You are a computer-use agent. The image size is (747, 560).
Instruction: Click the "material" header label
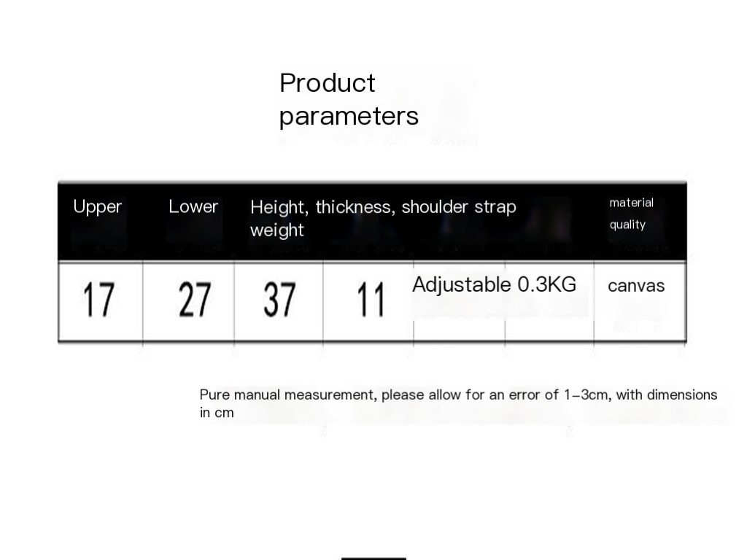[631, 203]
